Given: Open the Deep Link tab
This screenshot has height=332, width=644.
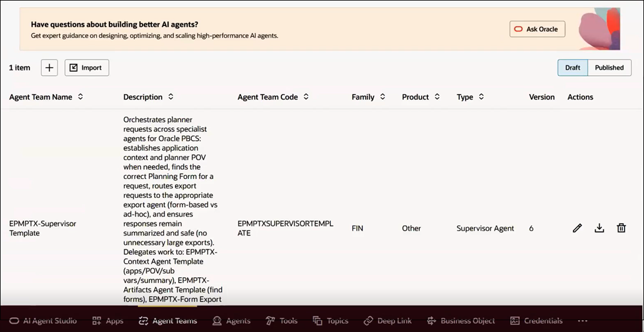Looking at the screenshot, I should [388, 321].
